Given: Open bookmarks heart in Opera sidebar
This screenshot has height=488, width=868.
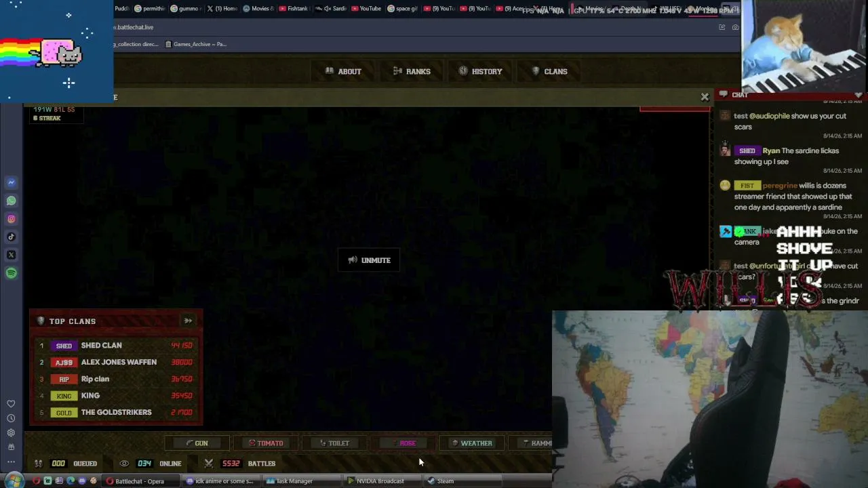Looking at the screenshot, I should coord(11,404).
